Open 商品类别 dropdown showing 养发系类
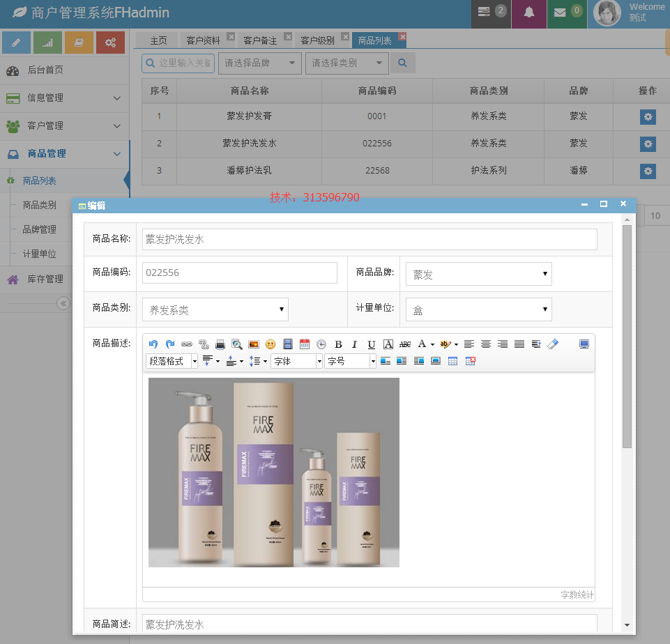 215,309
